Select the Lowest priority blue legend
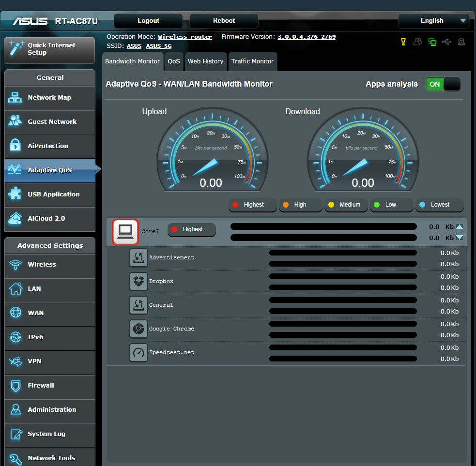Screen dimensions: 476x466 [x=439, y=205]
